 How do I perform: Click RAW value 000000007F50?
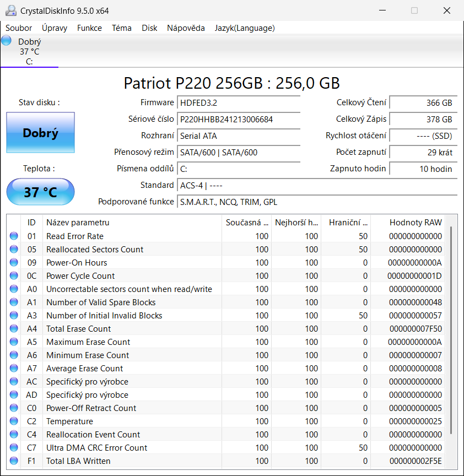tap(416, 329)
